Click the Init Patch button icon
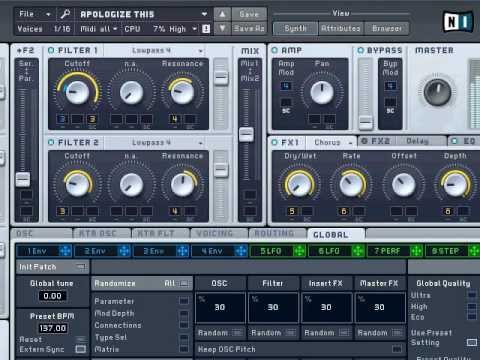 (x=80, y=267)
